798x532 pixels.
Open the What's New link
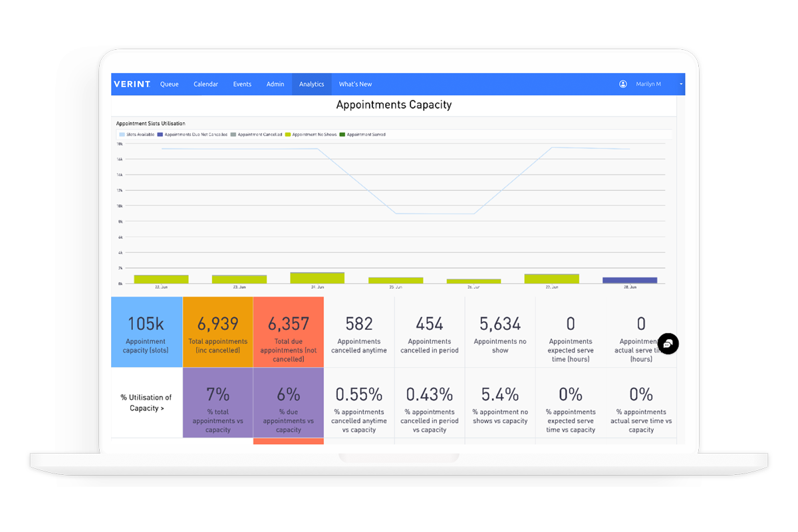(x=355, y=84)
